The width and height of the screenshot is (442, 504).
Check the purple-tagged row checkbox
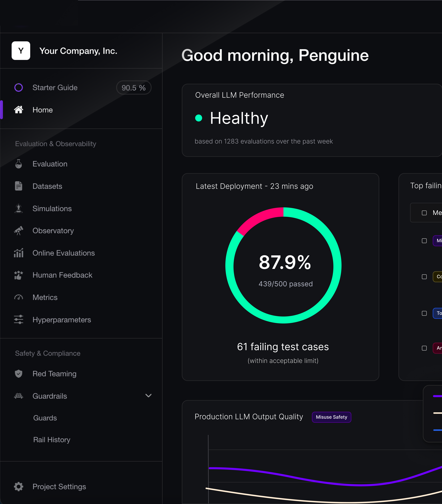424,241
